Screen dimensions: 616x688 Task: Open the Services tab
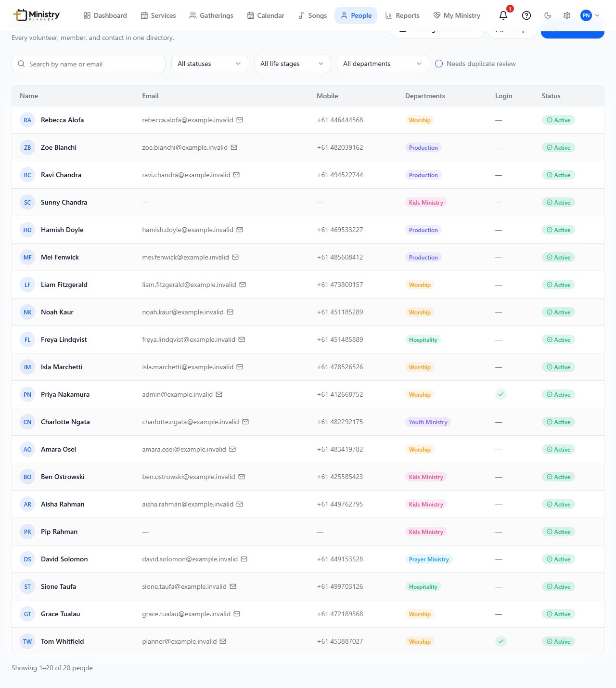pyautogui.click(x=158, y=15)
